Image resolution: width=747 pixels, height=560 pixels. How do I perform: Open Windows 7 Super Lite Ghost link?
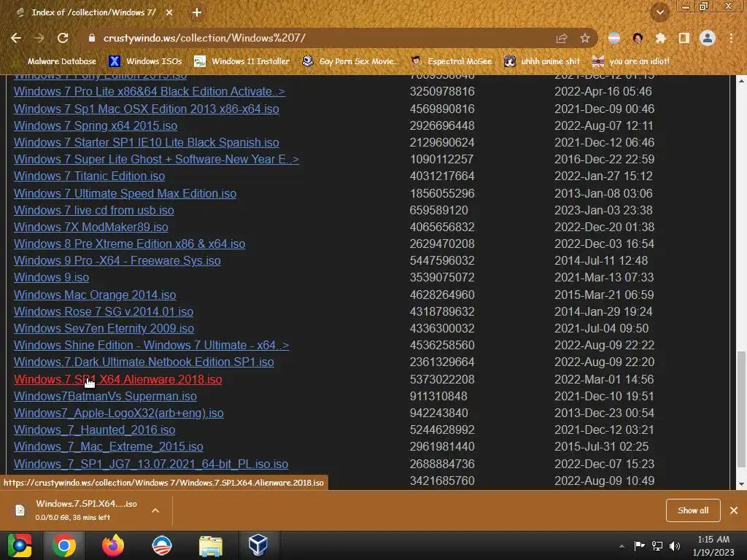tap(156, 159)
